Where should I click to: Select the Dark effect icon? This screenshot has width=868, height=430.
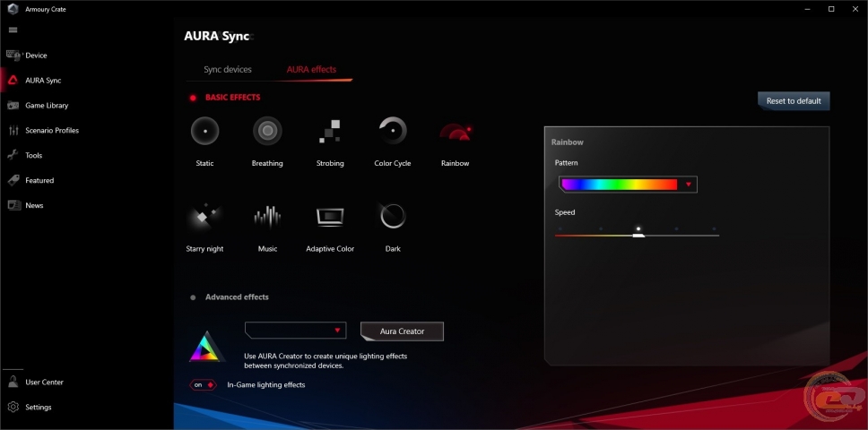pyautogui.click(x=393, y=216)
